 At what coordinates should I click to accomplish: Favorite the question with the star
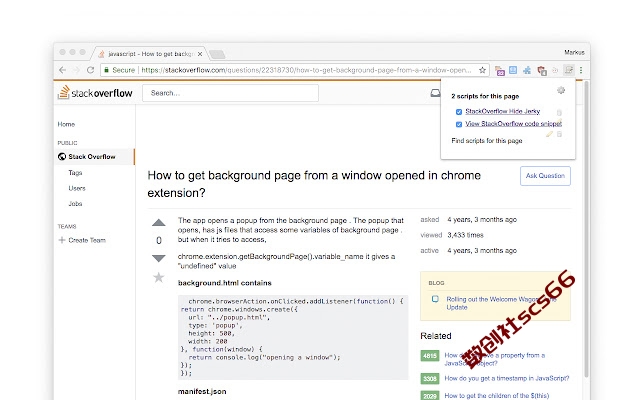point(158,278)
